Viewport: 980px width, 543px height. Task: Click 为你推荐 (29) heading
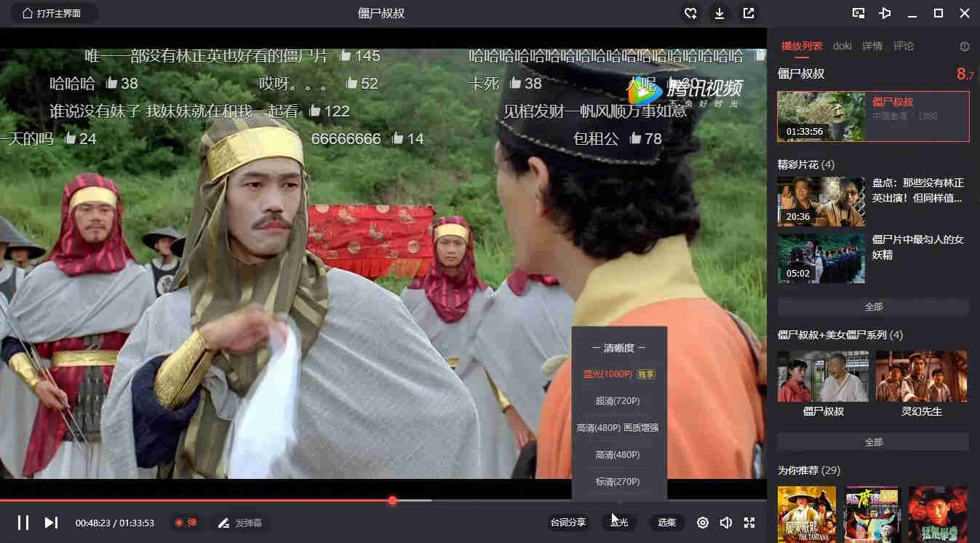[809, 470]
